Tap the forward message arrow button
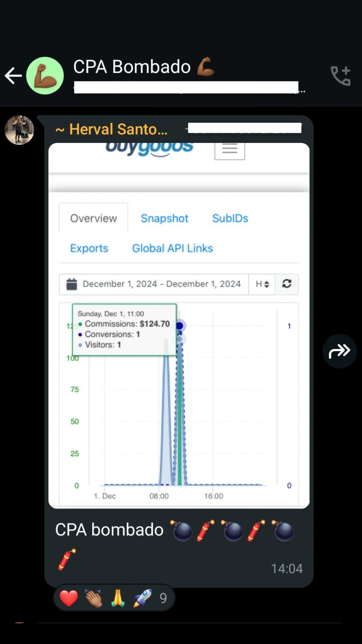Viewport: 362px width, 644px height. tap(339, 351)
